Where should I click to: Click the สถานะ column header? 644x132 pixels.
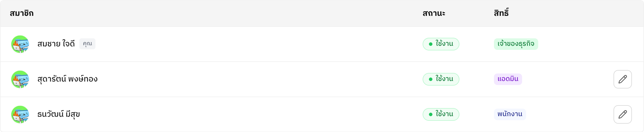[434, 13]
